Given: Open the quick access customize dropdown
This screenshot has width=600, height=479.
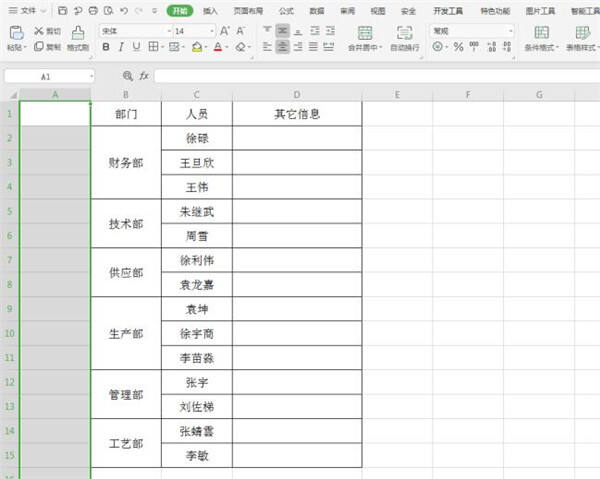Looking at the screenshot, I should click(154, 11).
